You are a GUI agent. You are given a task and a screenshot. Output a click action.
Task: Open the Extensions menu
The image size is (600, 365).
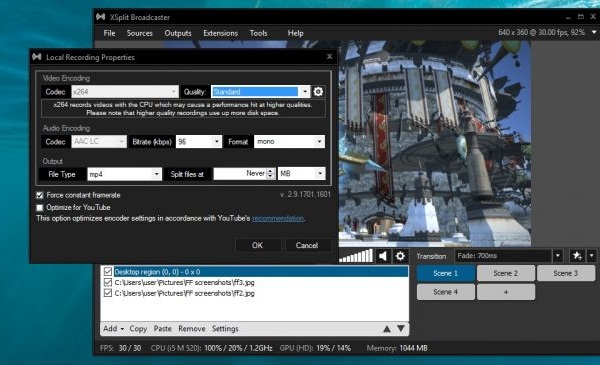(x=220, y=33)
